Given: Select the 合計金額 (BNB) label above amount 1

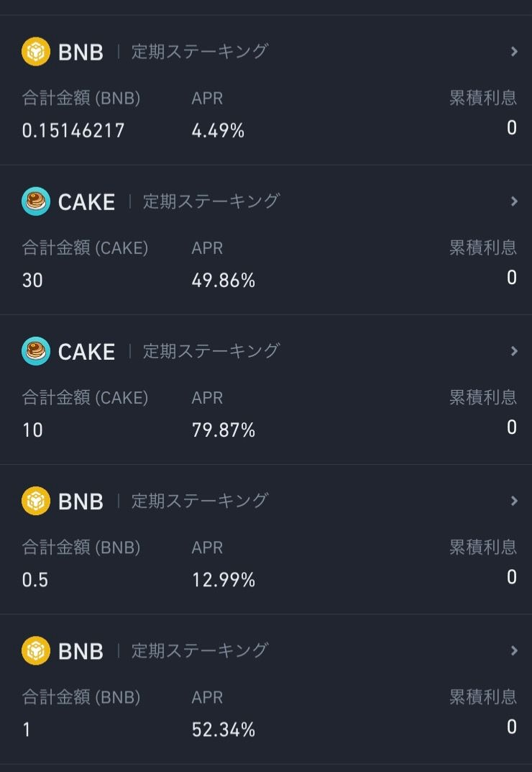Looking at the screenshot, I should [x=81, y=696].
